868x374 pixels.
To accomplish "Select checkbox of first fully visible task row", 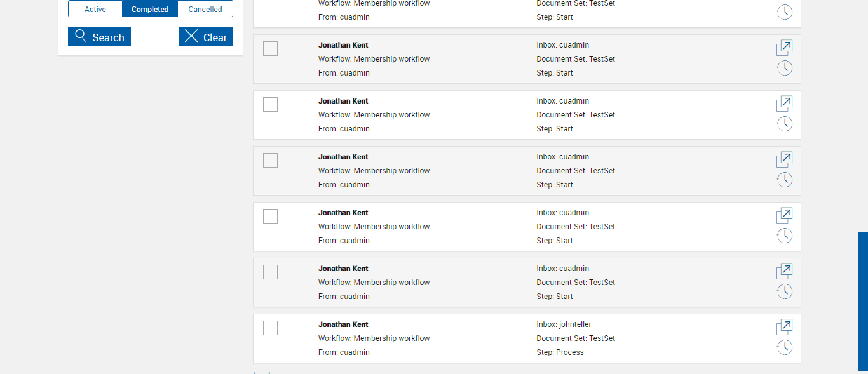I will point(270,49).
